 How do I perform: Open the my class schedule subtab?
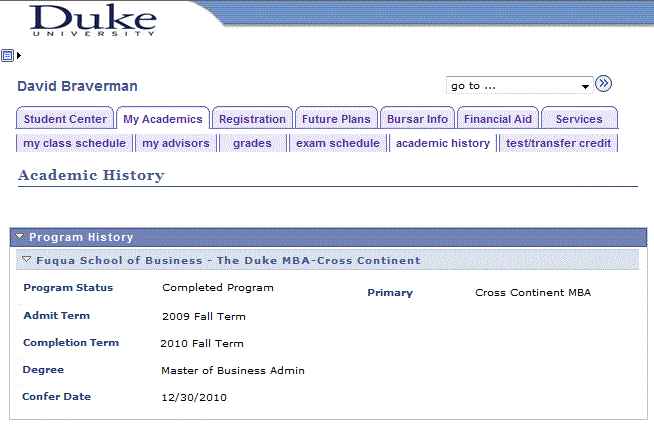tap(74, 143)
